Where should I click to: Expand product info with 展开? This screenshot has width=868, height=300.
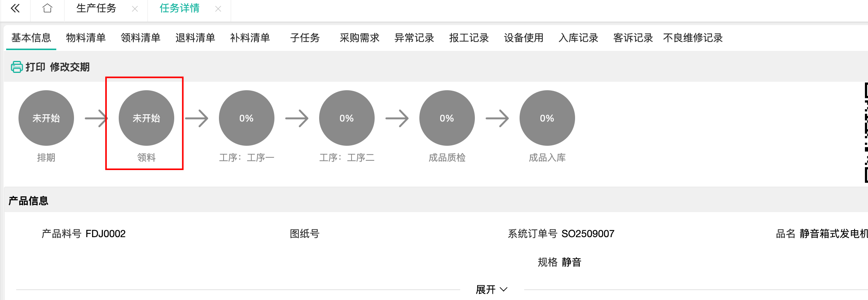491,290
